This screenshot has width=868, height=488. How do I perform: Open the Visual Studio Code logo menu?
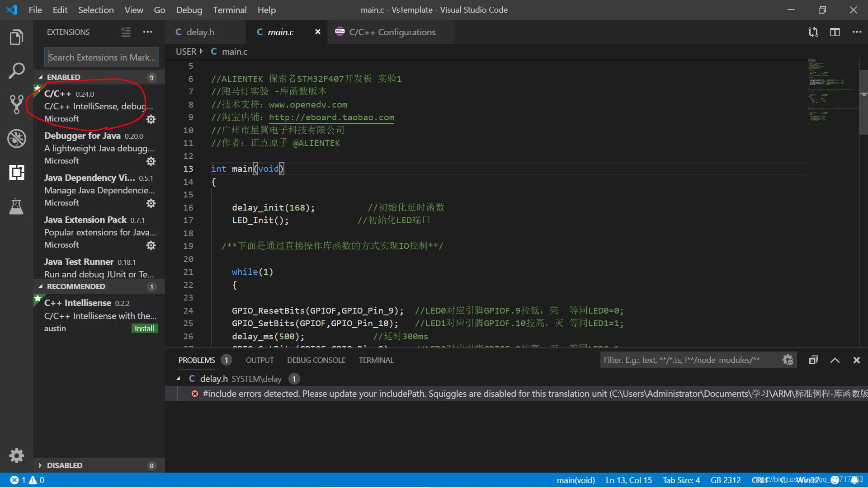click(x=12, y=10)
